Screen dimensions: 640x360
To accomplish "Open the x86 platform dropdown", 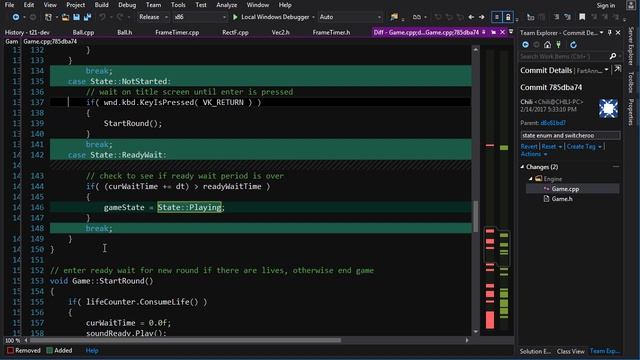I will [x=200, y=17].
